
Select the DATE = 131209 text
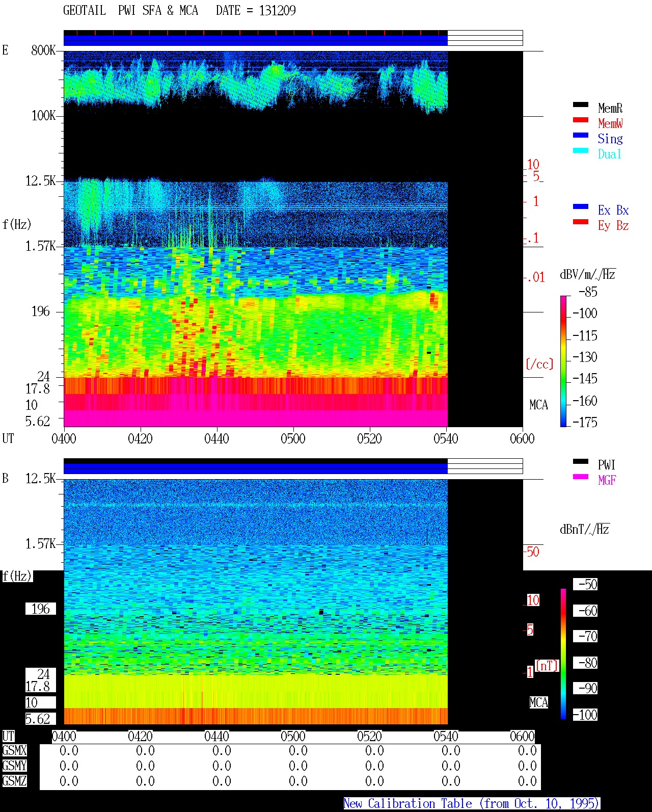pyautogui.click(x=256, y=10)
